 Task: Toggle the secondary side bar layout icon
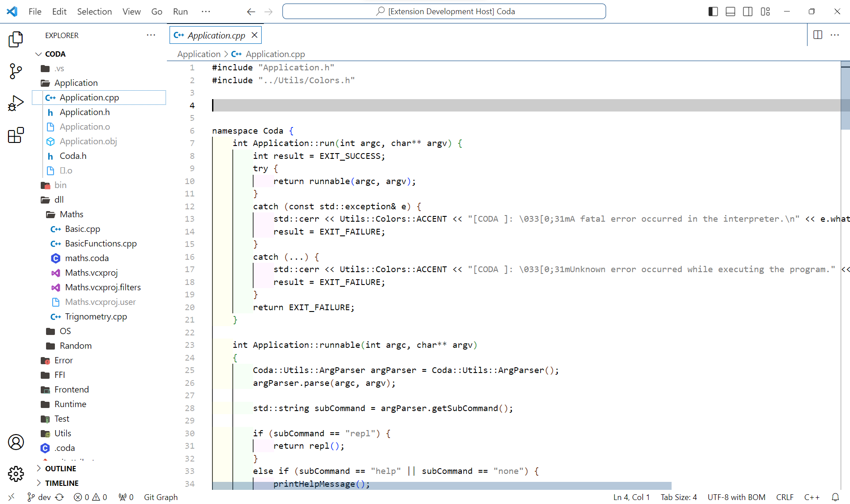tap(748, 12)
